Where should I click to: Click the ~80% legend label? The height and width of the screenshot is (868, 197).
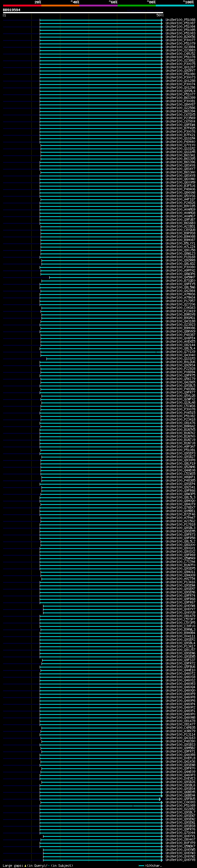(151, 2)
